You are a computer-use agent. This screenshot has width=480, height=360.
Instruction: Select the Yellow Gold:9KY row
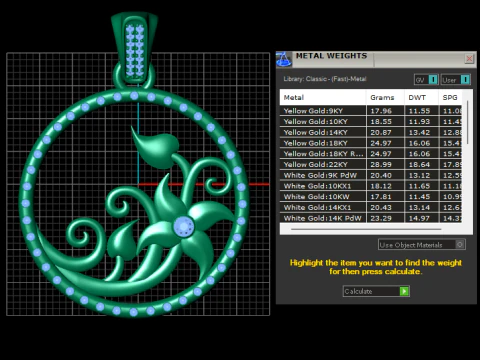click(371, 111)
